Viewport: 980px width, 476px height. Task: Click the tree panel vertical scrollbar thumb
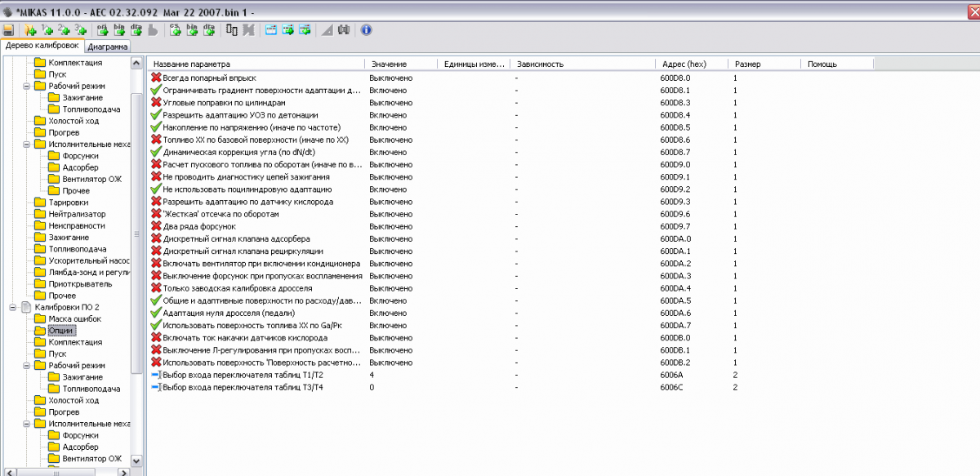click(136, 233)
